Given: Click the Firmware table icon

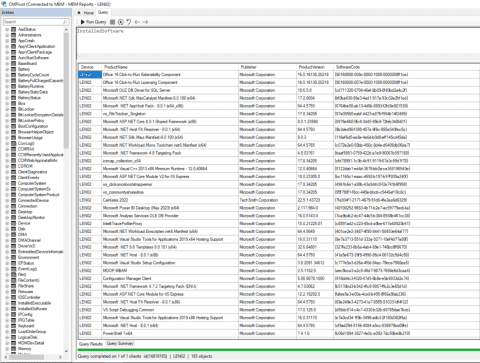Looking at the screenshot, I should point(13,291).
